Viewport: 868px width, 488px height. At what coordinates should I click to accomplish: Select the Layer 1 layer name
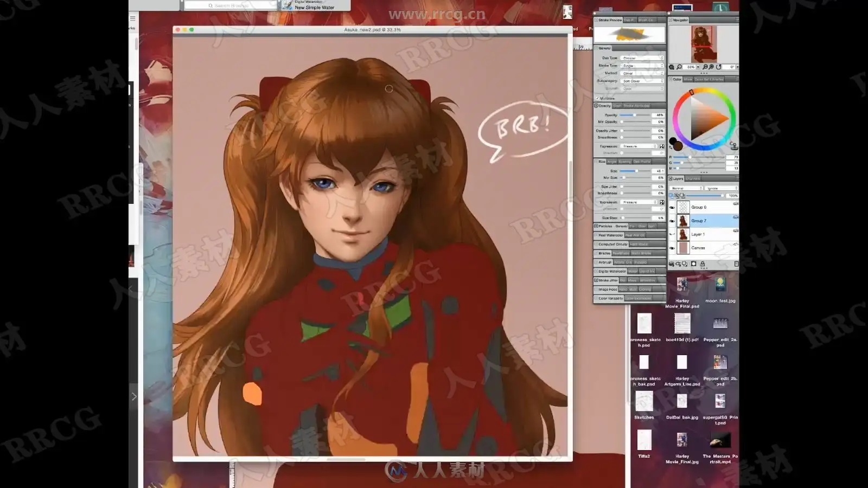(698, 234)
